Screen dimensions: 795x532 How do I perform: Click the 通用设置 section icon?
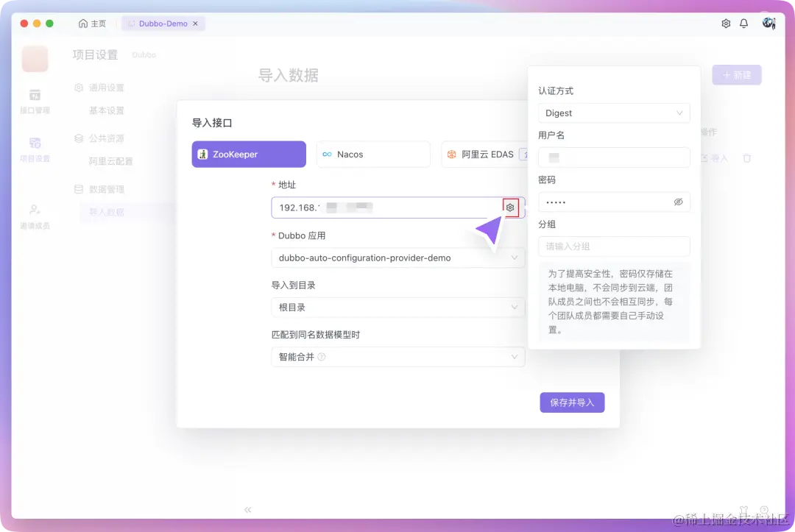tap(79, 87)
